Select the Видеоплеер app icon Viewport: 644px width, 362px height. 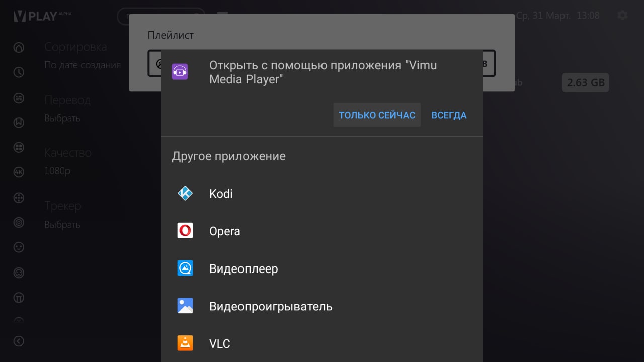pos(185,268)
